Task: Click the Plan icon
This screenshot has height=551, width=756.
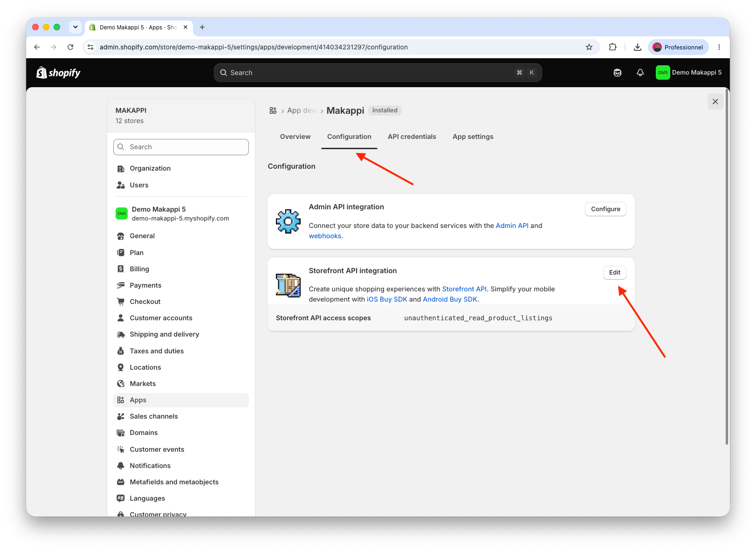Action: tap(121, 253)
